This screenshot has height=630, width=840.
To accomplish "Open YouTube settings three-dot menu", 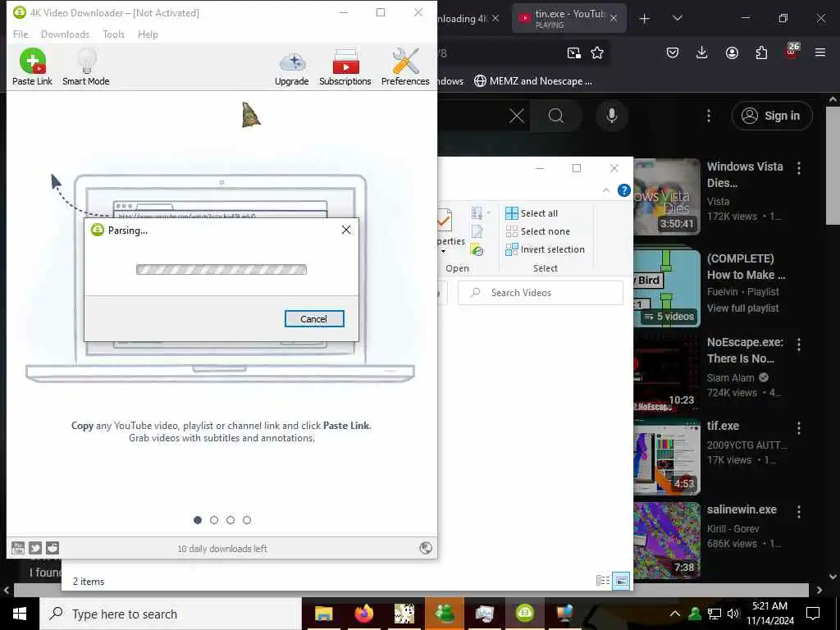I will [x=709, y=116].
